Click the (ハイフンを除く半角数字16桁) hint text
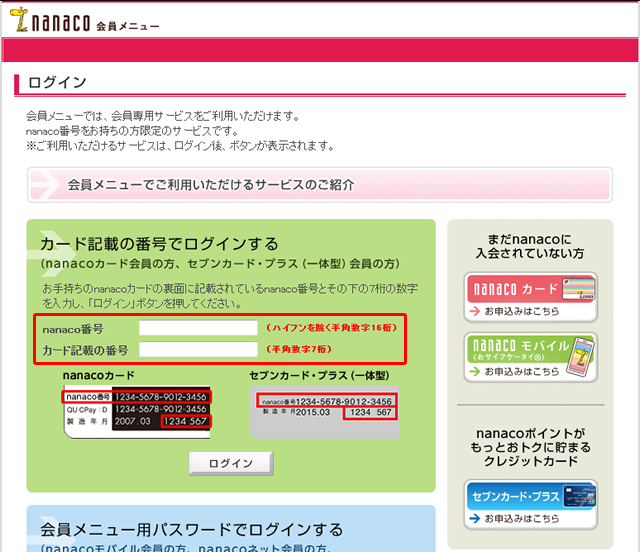640x552 pixels. [x=331, y=328]
